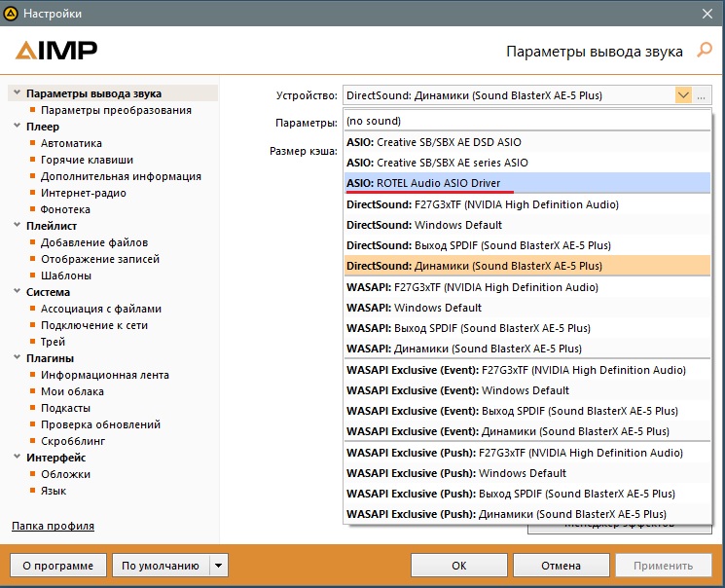The image size is (725, 588).
Task: Open Подключение к сети page
Action: [x=94, y=325]
